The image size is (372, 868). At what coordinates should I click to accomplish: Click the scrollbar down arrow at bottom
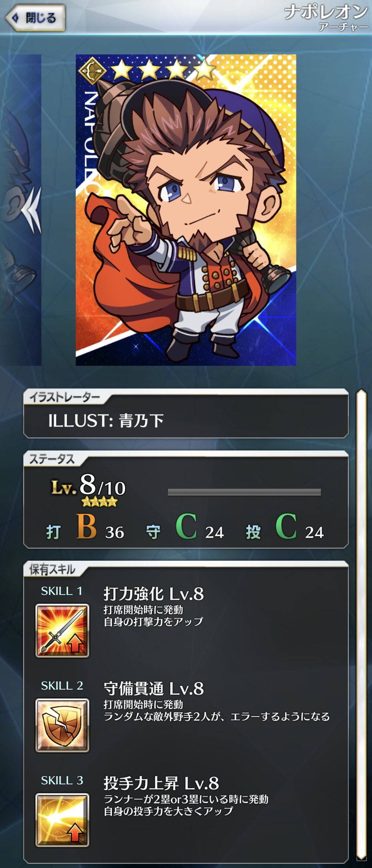361,857
